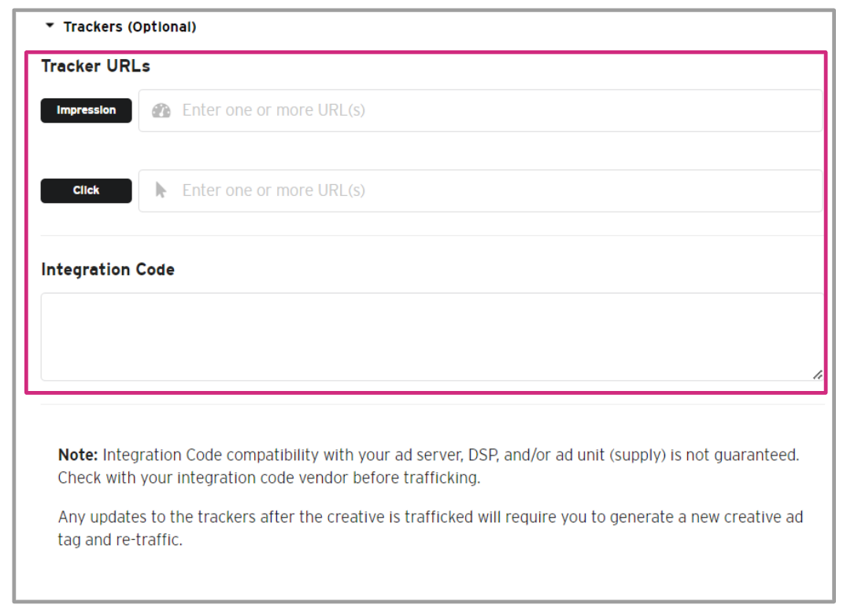The width and height of the screenshot is (843, 616).
Task: Click the cursor arrow icon in Click field
Action: click(161, 190)
